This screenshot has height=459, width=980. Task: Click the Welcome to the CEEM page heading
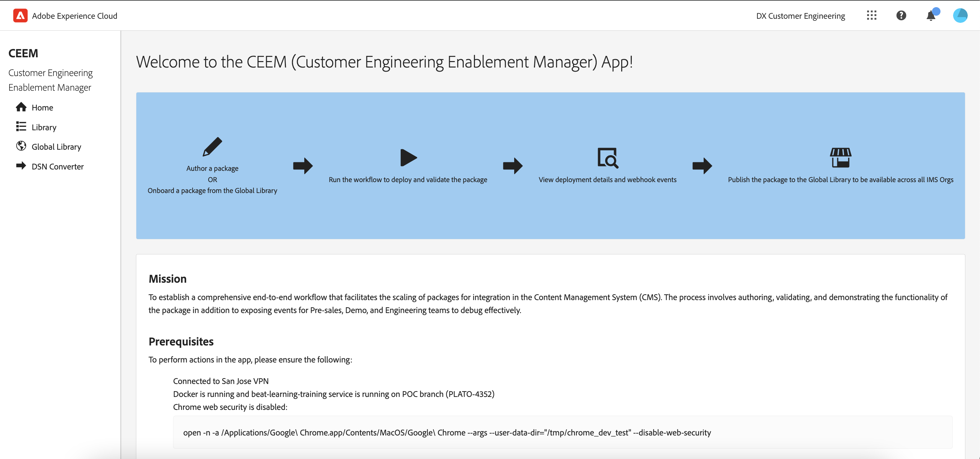(x=384, y=62)
